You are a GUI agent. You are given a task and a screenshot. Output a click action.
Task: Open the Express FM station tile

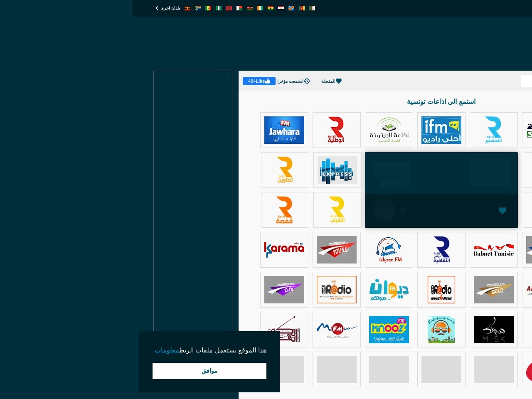[337, 170]
